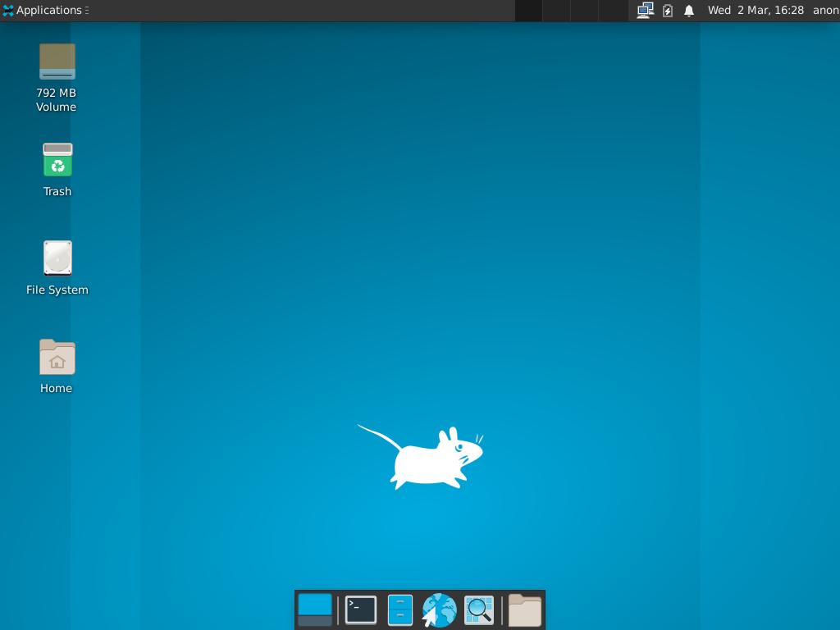The height and width of the screenshot is (630, 840).
Task: Launch the Web Browser from dock
Action: click(440, 609)
